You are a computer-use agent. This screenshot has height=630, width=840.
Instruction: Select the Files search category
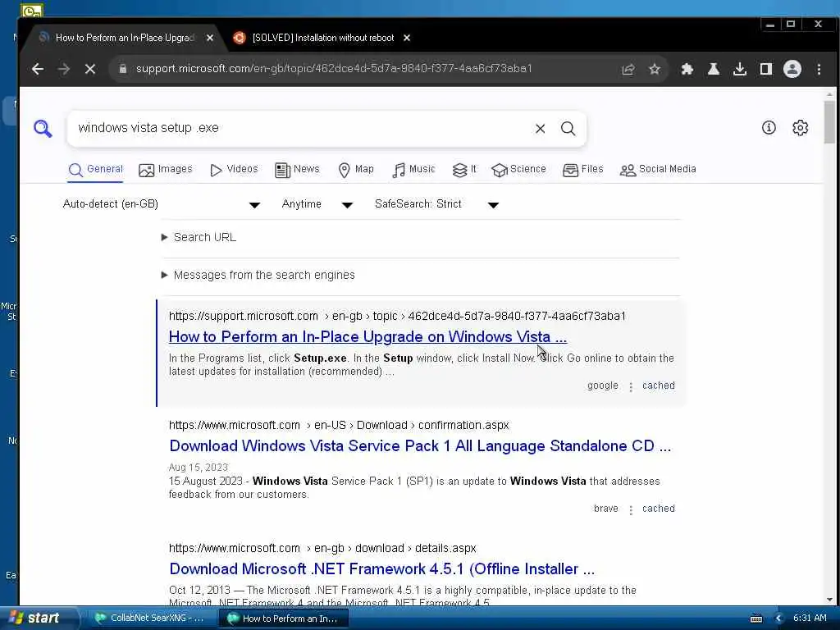pyautogui.click(x=583, y=170)
